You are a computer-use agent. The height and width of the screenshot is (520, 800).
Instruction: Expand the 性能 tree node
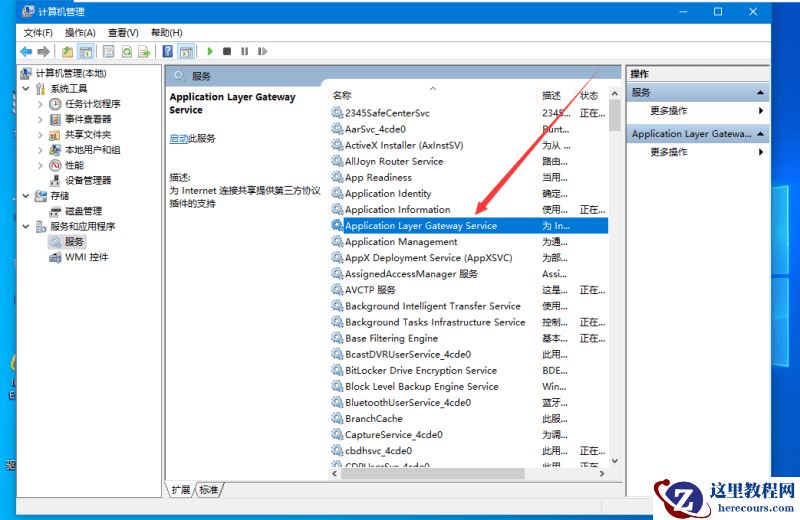tap(40, 165)
